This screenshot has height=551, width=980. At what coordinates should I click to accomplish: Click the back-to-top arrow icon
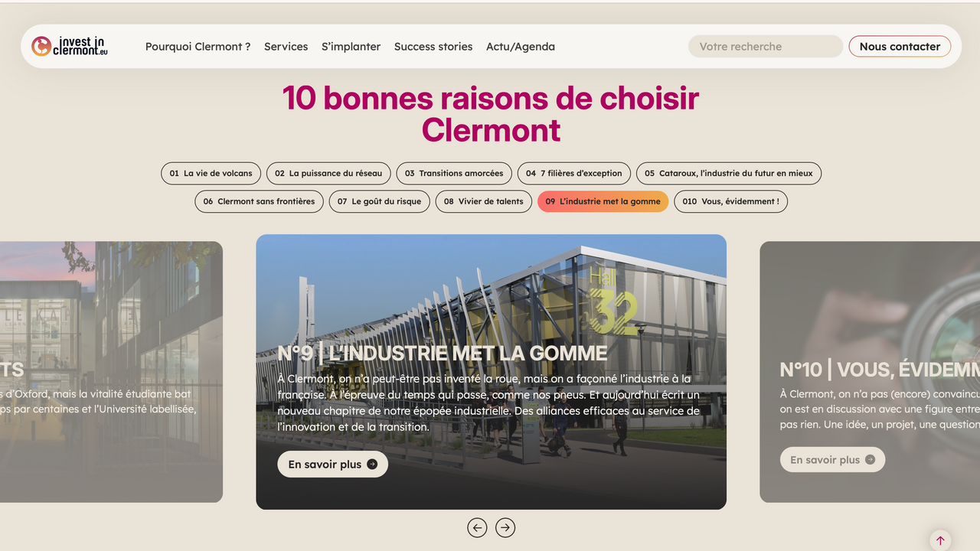pos(940,540)
